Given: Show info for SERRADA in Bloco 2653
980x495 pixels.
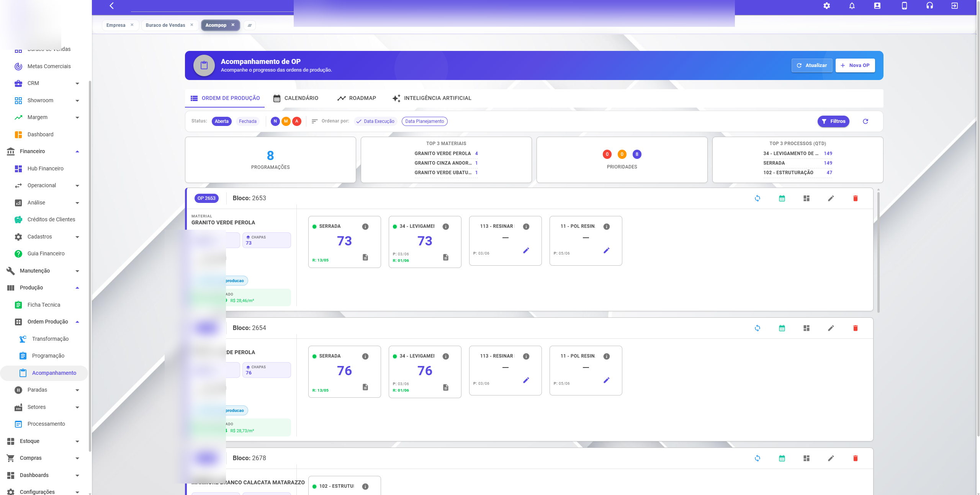Looking at the screenshot, I should click(365, 227).
